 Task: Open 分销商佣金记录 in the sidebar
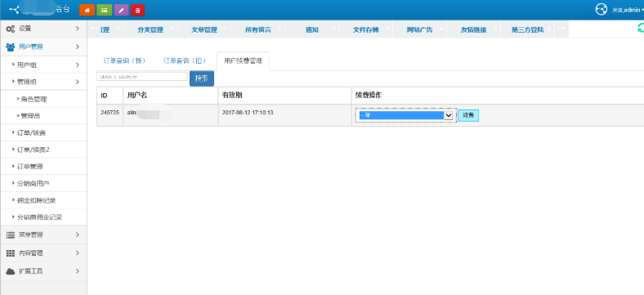pyautogui.click(x=39, y=217)
